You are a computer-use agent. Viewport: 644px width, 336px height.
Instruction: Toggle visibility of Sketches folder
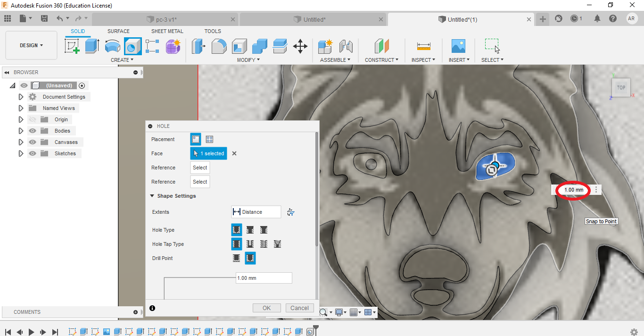coord(33,153)
